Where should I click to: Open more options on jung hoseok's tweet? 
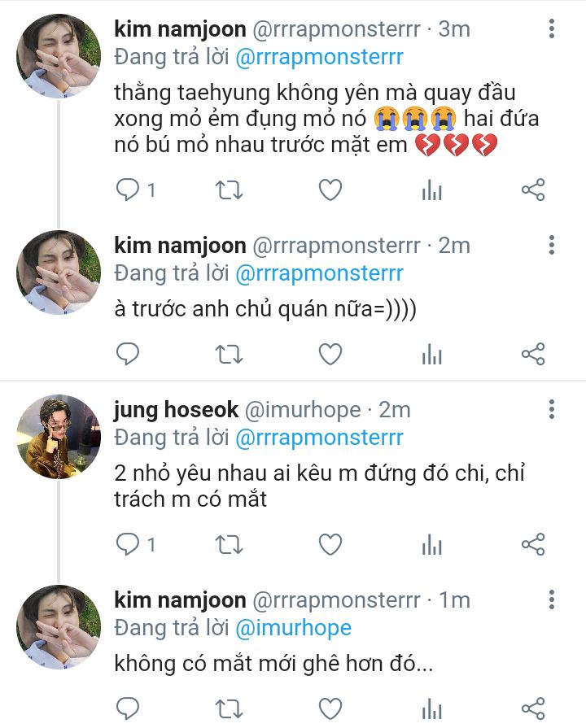tap(552, 409)
